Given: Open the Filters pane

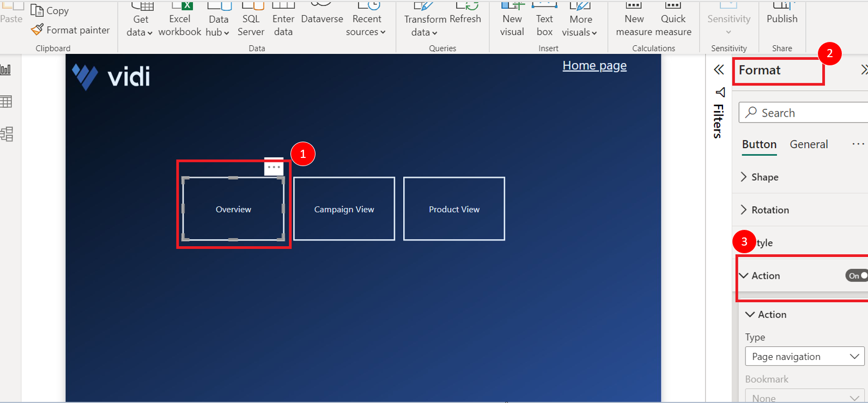Looking at the screenshot, I should [x=719, y=113].
